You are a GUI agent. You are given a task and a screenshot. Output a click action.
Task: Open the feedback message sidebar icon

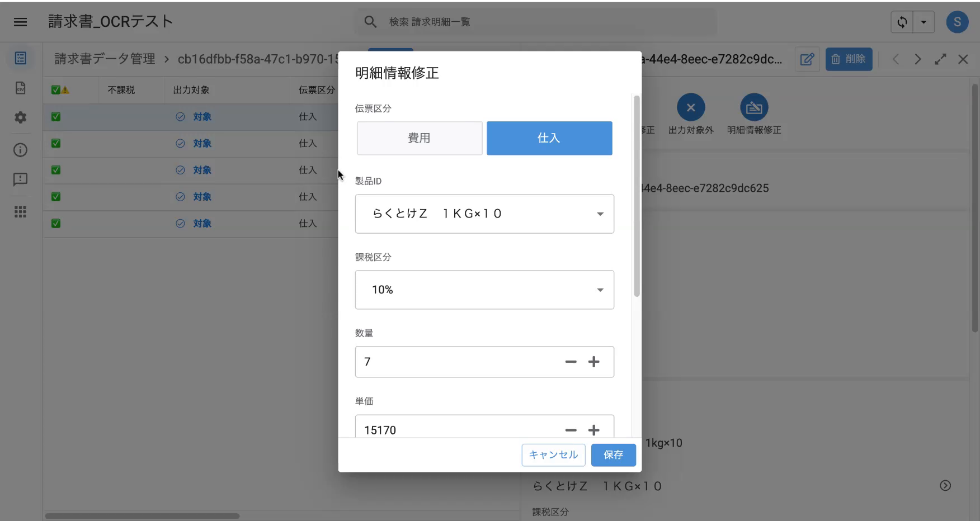coord(21,179)
